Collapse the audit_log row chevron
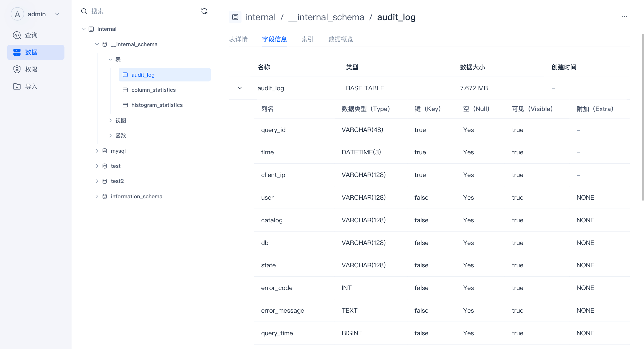 pos(240,88)
